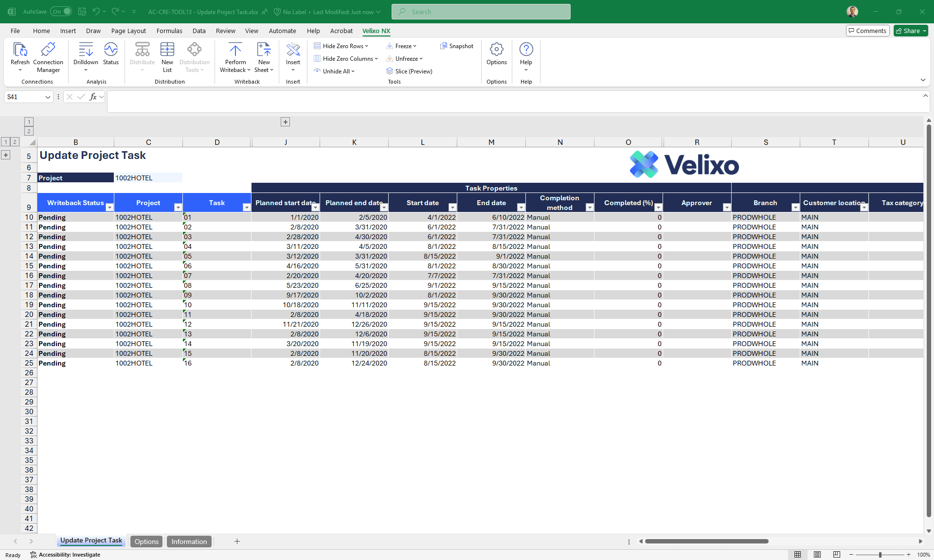Switch to the Formulas ribbon tab
This screenshot has width=934, height=560.
click(x=169, y=31)
